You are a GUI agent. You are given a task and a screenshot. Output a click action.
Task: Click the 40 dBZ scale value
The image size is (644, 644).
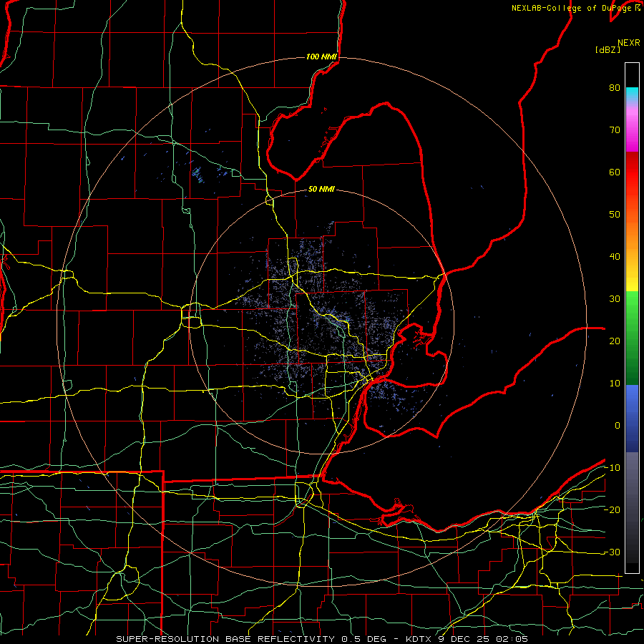point(615,257)
